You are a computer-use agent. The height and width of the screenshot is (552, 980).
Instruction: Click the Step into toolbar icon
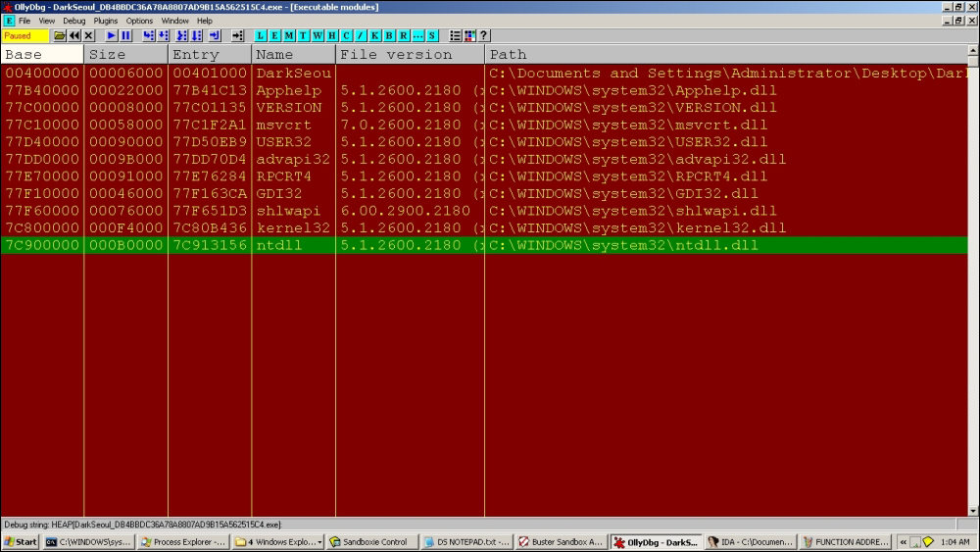click(148, 35)
